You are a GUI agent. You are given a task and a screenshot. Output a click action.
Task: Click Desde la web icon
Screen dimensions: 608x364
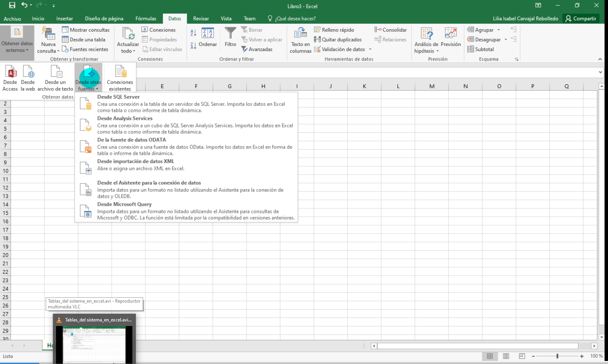(28, 78)
